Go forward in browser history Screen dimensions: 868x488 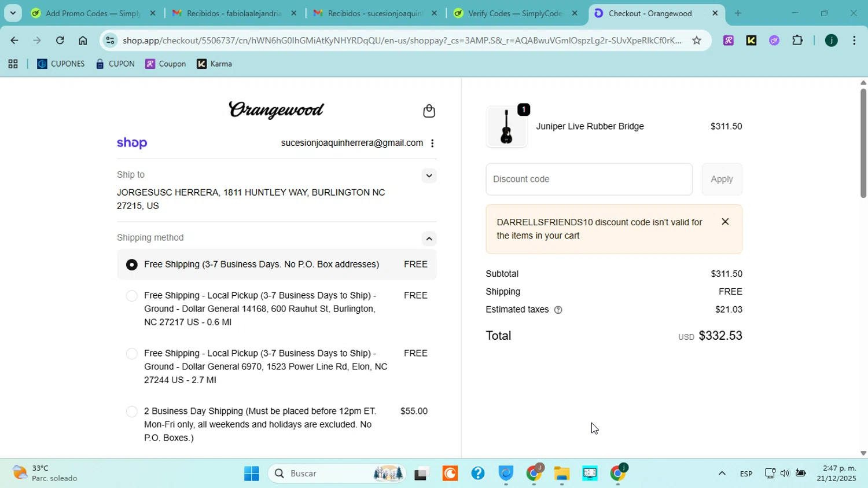click(37, 41)
